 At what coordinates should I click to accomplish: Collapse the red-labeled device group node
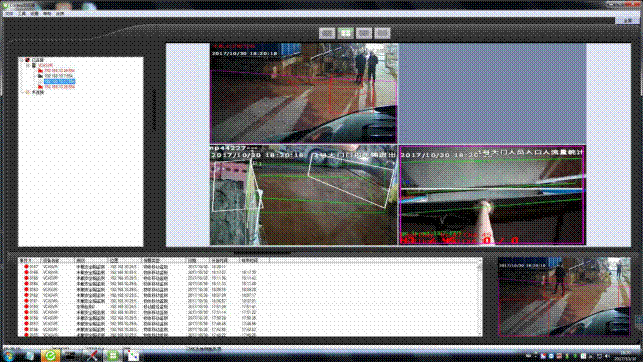pyautogui.click(x=28, y=65)
